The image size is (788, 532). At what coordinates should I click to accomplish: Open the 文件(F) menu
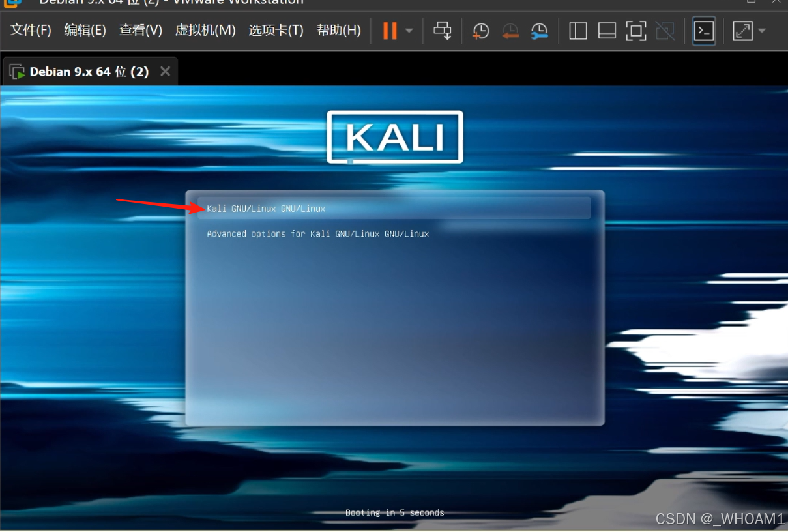[31, 30]
